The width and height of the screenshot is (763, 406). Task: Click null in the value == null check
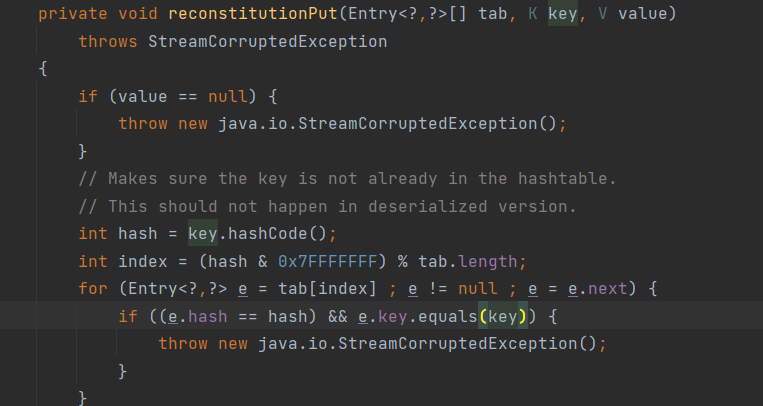point(228,96)
